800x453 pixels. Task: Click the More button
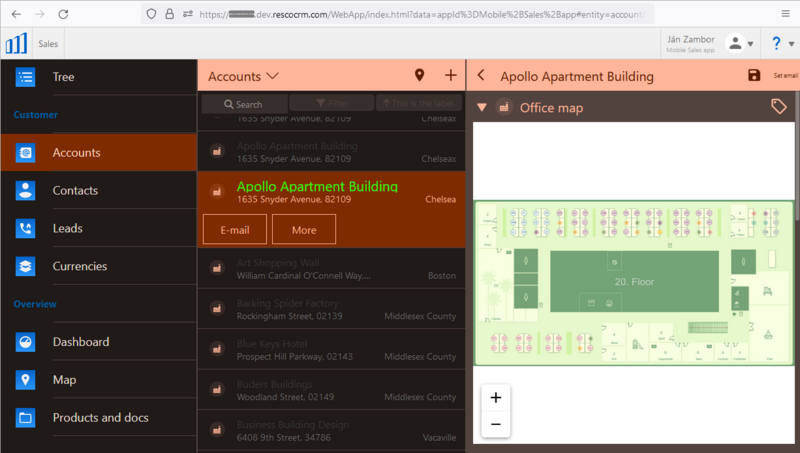tap(304, 230)
